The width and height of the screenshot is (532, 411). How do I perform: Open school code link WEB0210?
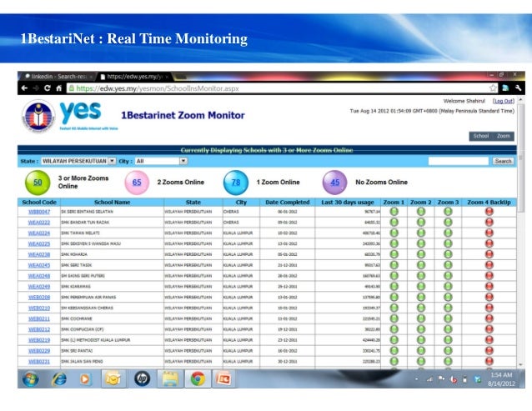pos(39,308)
